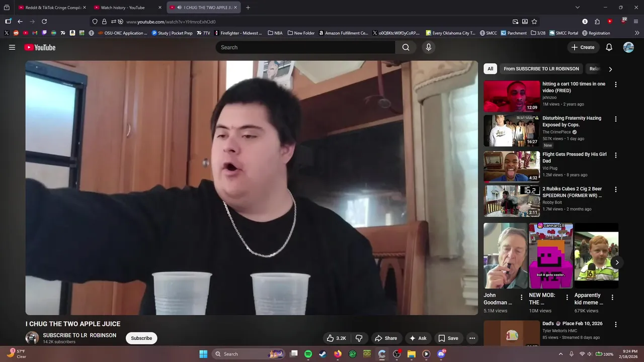Screen dimensions: 644x362
Task: Open the browser extensions puzzle icon
Action: 597,22
